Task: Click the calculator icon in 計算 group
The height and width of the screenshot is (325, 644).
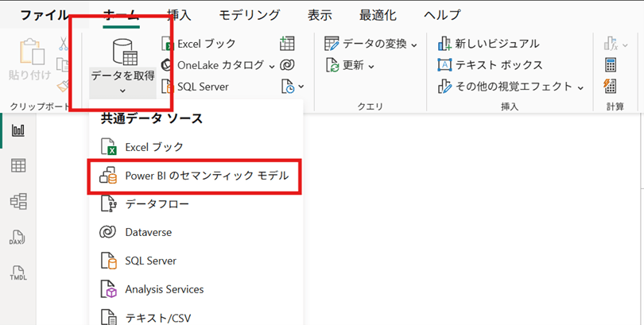Action: (611, 64)
